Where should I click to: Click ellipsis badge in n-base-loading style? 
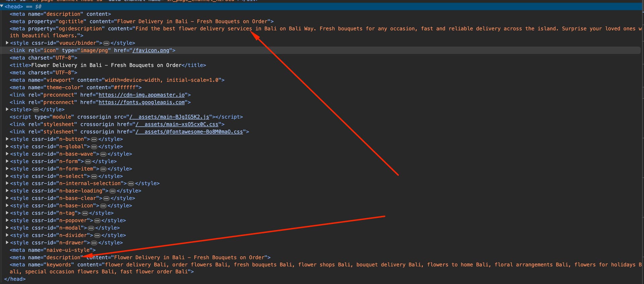113,191
